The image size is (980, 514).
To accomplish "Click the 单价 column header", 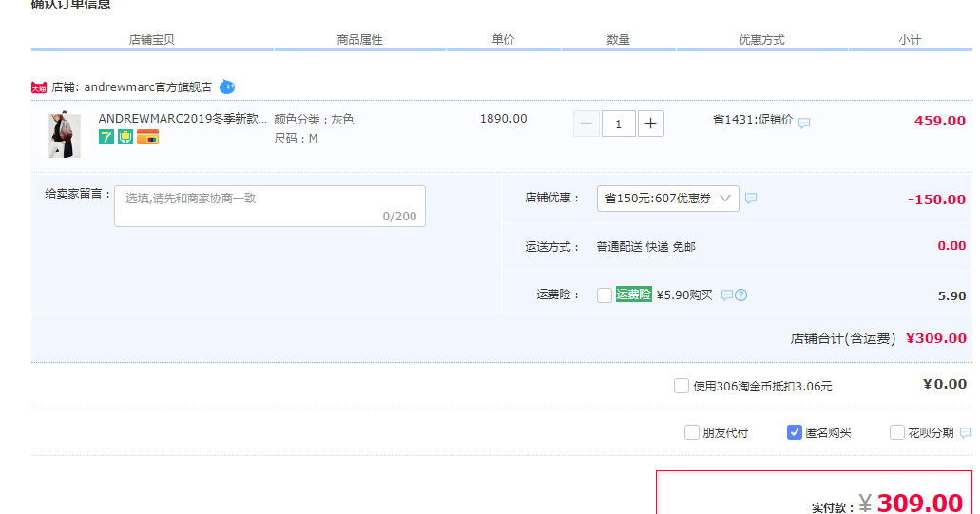I will coord(503,39).
